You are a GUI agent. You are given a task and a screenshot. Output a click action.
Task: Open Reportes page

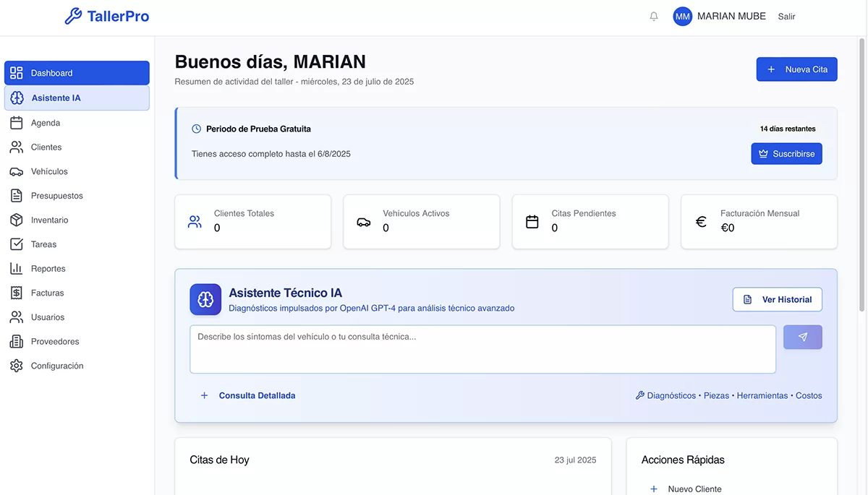point(77,269)
